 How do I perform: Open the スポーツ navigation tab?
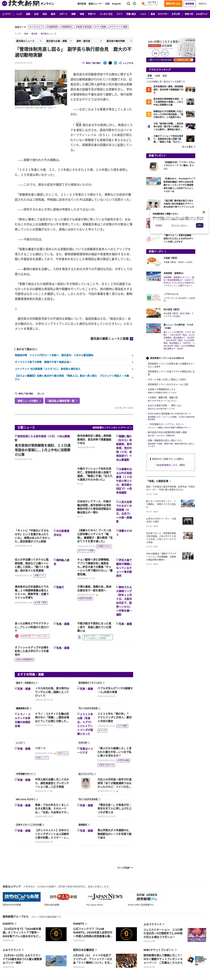[x=63, y=14]
